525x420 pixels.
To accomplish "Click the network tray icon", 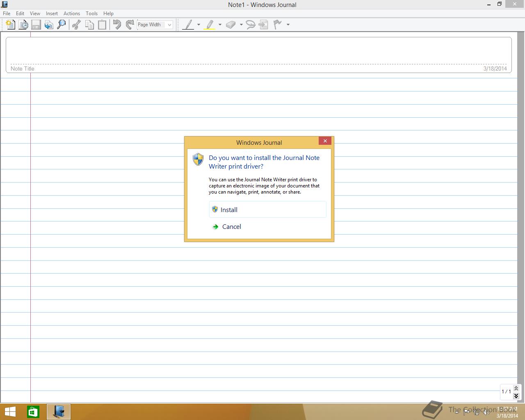I will pyautogui.click(x=477, y=412).
